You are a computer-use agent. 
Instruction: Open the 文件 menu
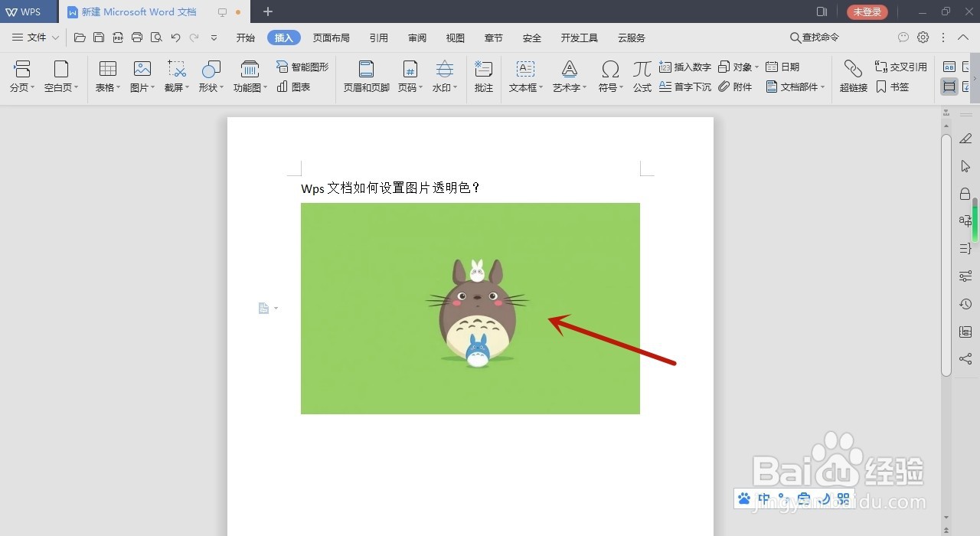coord(35,38)
